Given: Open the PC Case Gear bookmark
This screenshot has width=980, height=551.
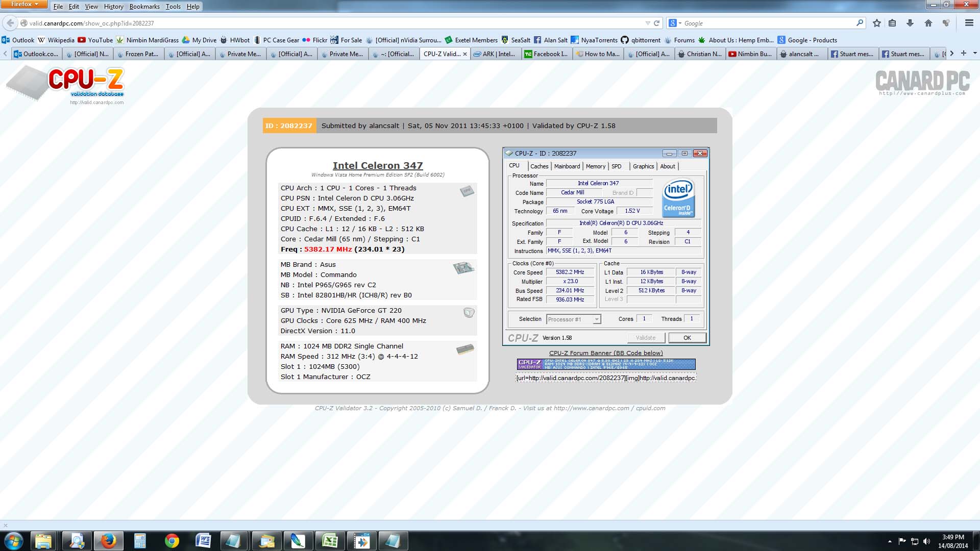Looking at the screenshot, I should coord(276,40).
